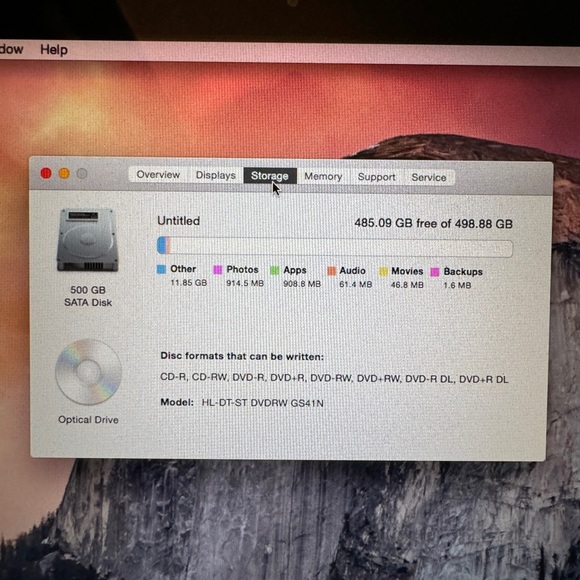
Task: Switch to the Displays tab
Action: point(216,175)
